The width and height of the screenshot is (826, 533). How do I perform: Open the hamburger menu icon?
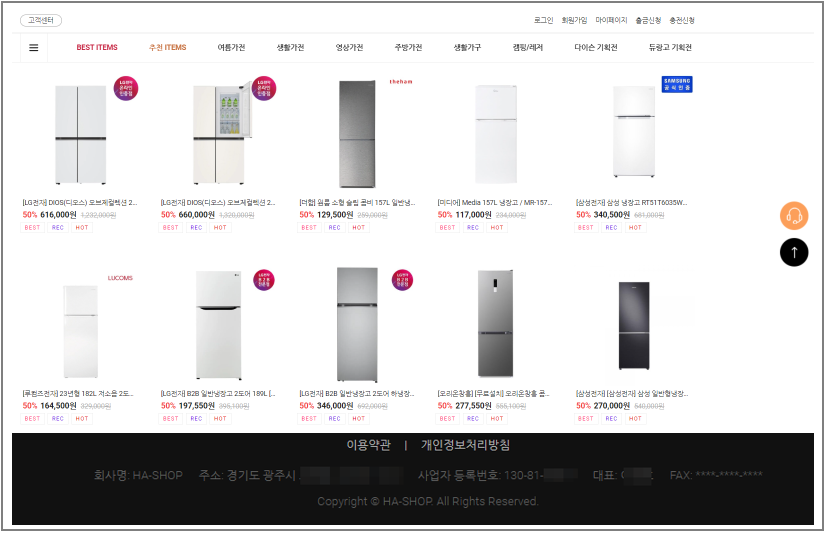pos(34,48)
